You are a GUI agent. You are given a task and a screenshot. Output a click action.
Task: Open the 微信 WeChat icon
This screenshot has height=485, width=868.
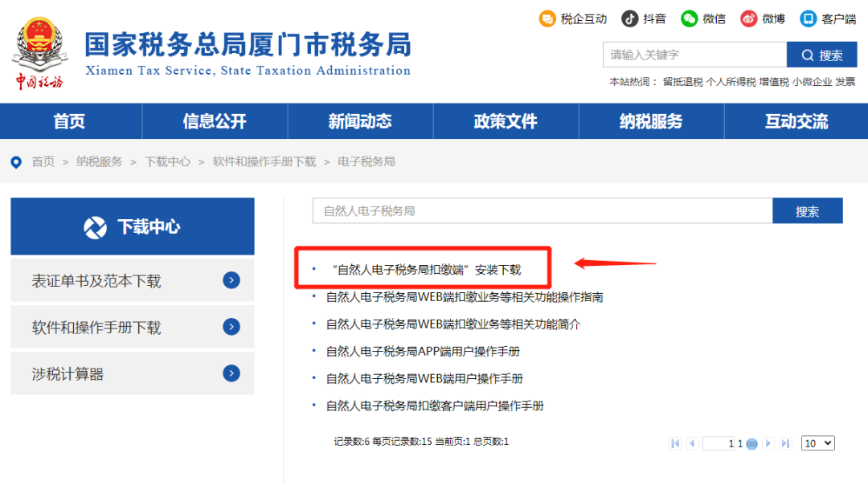tap(690, 18)
